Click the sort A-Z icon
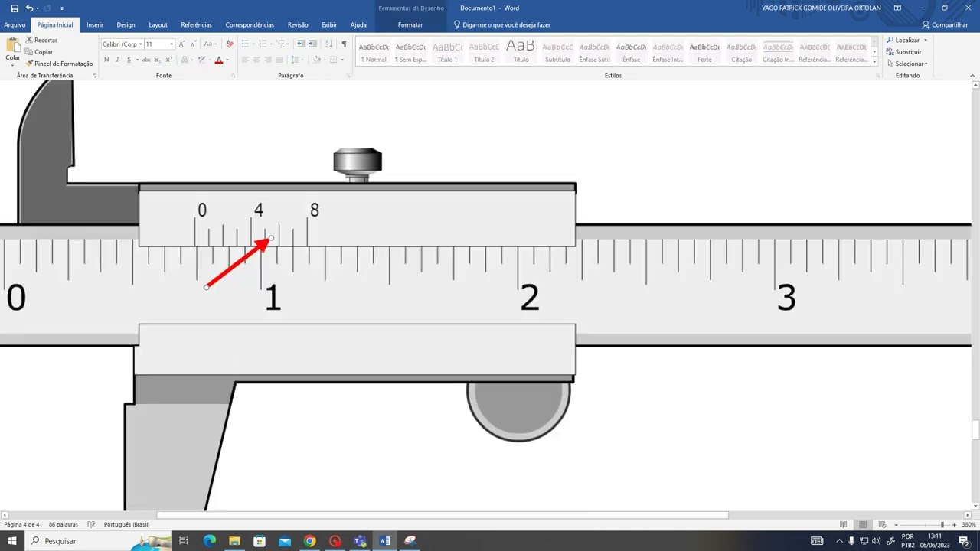The image size is (980, 551). tap(328, 44)
